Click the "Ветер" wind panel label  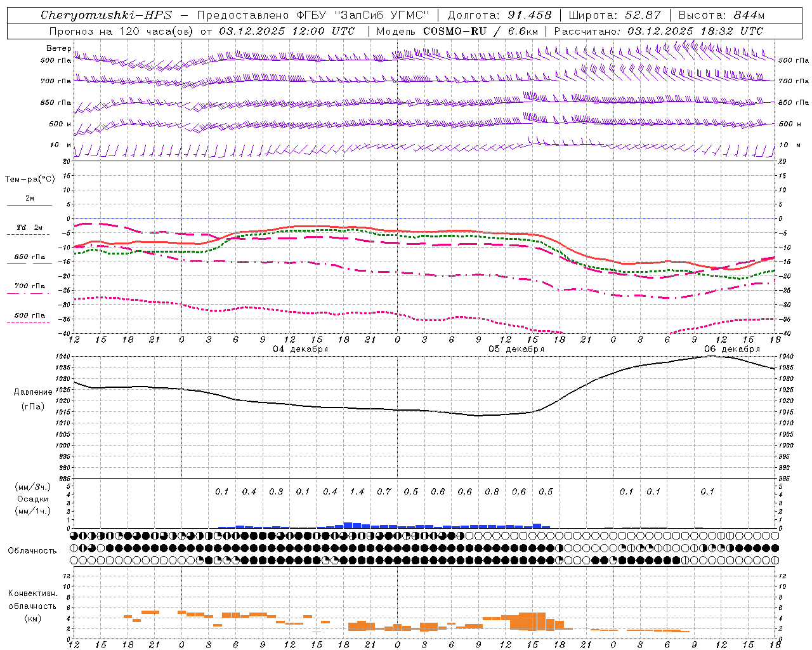(58, 48)
